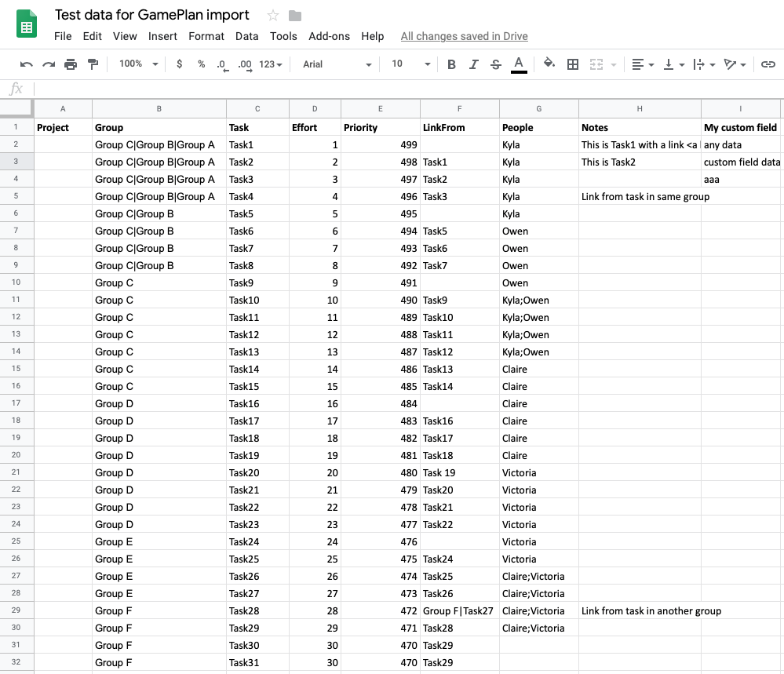
Task: Toggle Bold formatting
Action: 451,64
